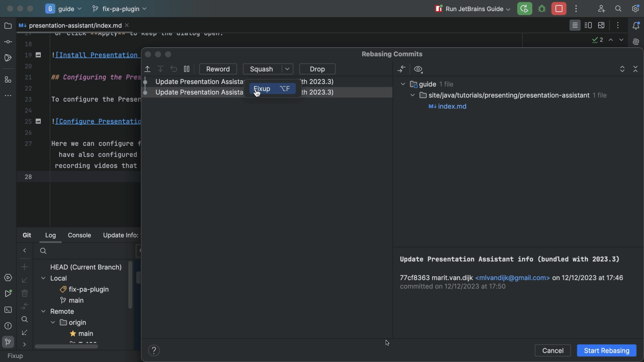Switch to the Console tab
The height and width of the screenshot is (362, 644).
(x=79, y=235)
